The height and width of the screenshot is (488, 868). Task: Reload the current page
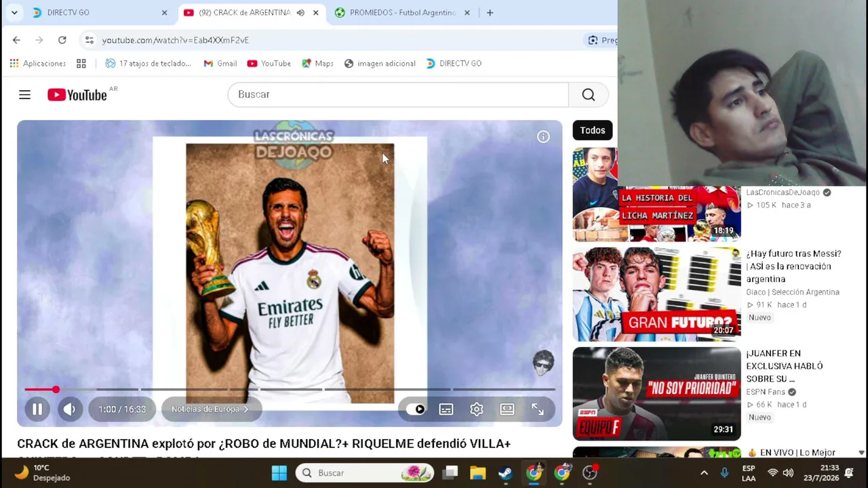pos(62,40)
